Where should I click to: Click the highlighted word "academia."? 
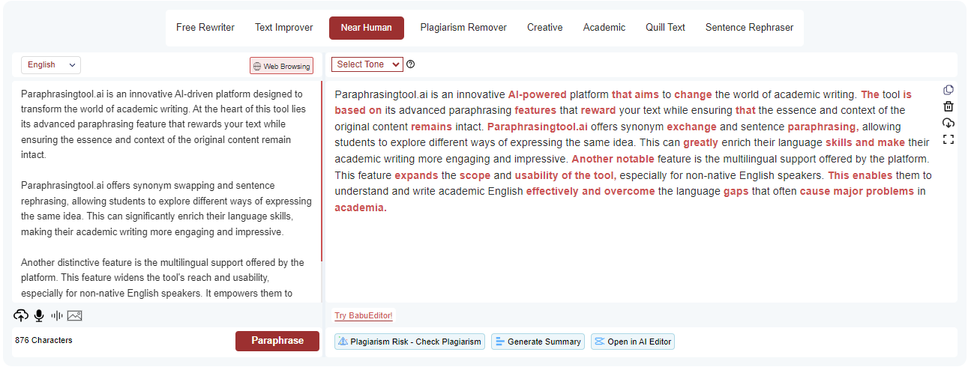pyautogui.click(x=361, y=207)
